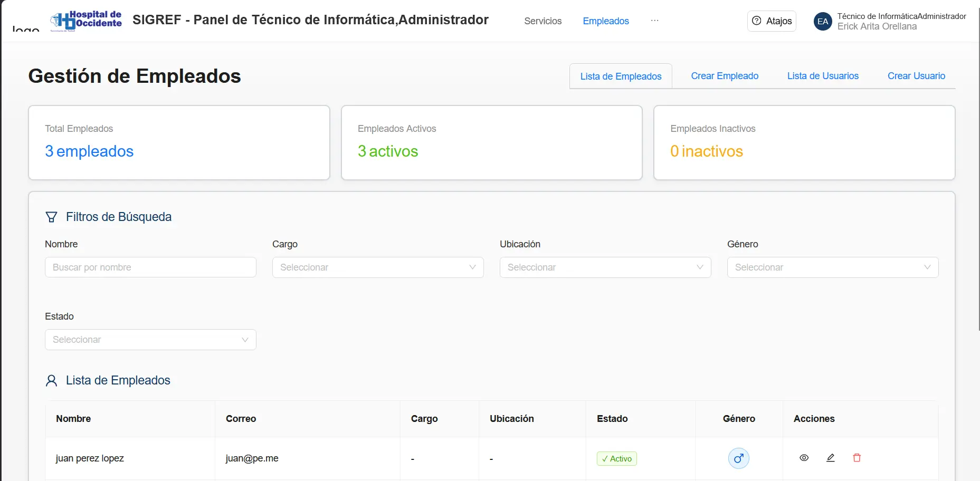Open the Ubicación filter dropdown

pyautogui.click(x=605, y=267)
